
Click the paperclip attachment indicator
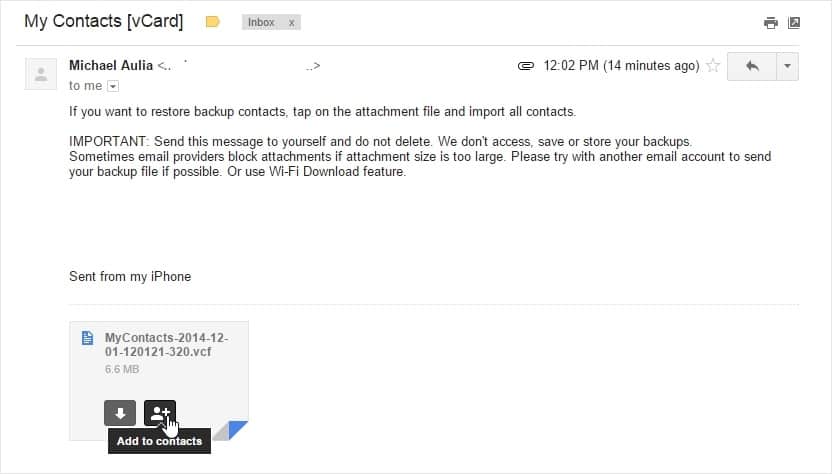(525, 66)
